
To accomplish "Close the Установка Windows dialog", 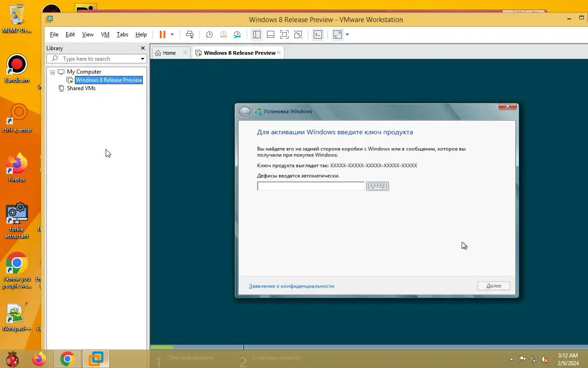I will point(508,106).
